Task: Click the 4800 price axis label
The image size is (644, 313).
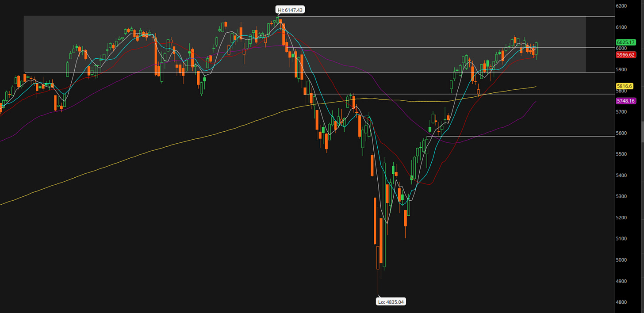Action: point(621,302)
